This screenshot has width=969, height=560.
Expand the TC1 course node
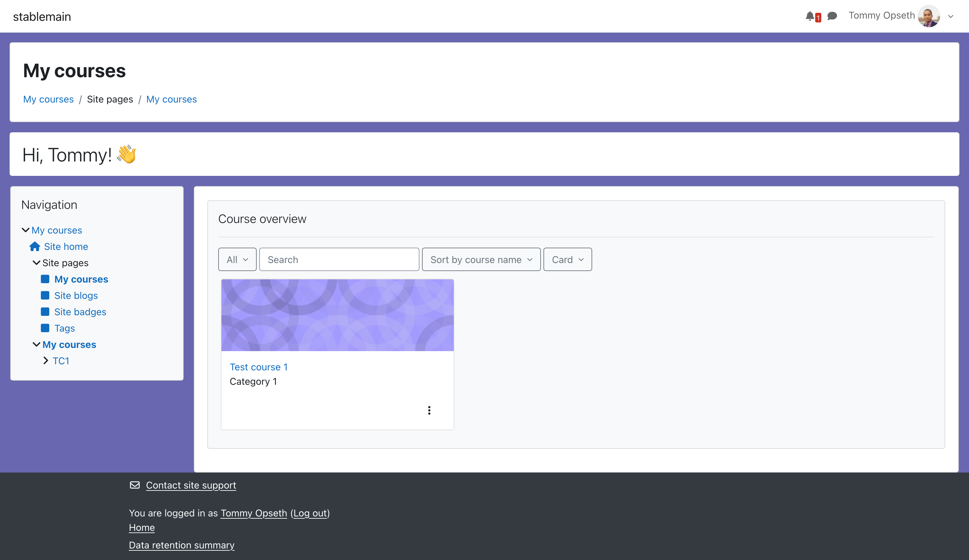(x=46, y=360)
